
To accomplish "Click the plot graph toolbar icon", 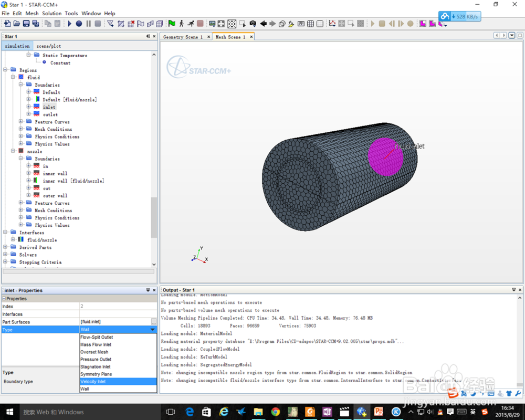I will tap(332, 24).
